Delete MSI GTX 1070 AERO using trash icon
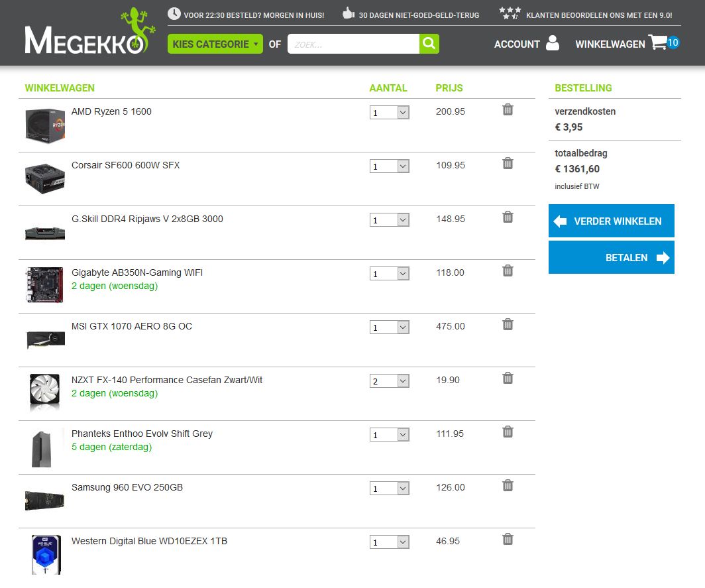This screenshot has height=588, width=705. [508, 324]
